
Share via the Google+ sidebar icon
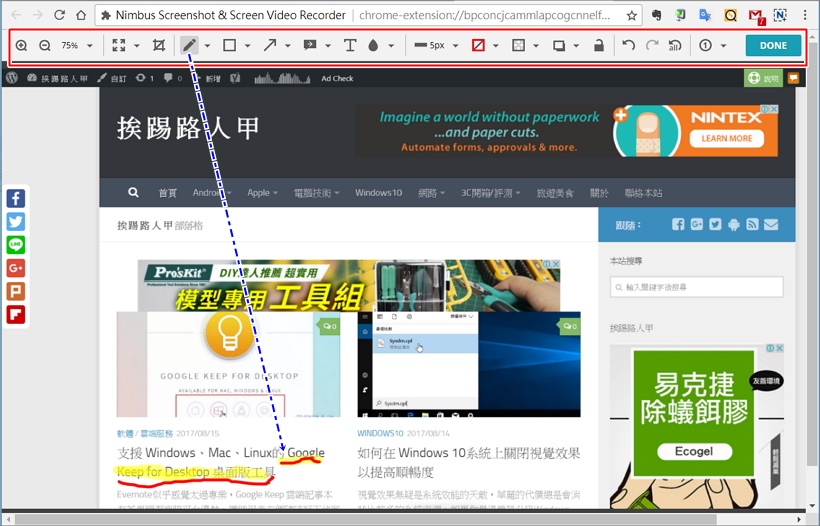(x=16, y=268)
